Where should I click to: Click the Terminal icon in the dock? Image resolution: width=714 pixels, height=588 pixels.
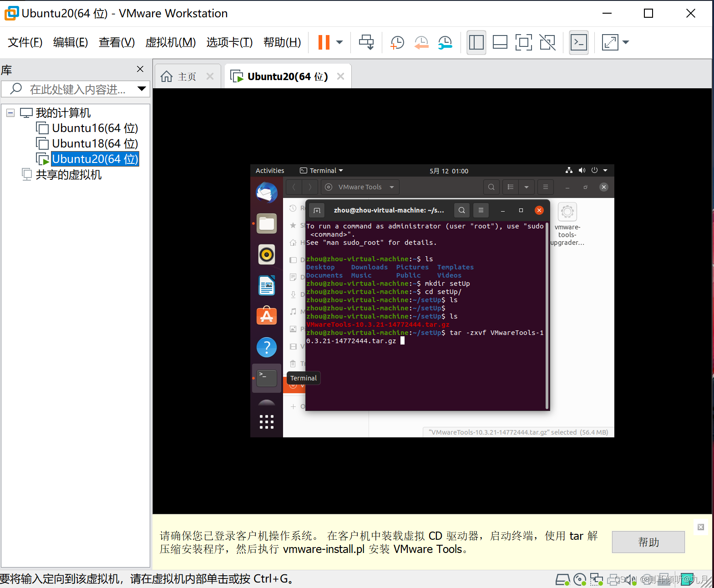pos(267,378)
